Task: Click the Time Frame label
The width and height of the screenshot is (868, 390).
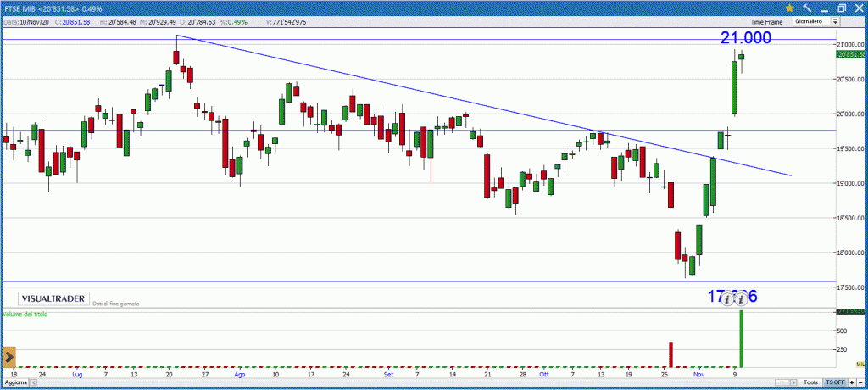Action: click(x=766, y=22)
